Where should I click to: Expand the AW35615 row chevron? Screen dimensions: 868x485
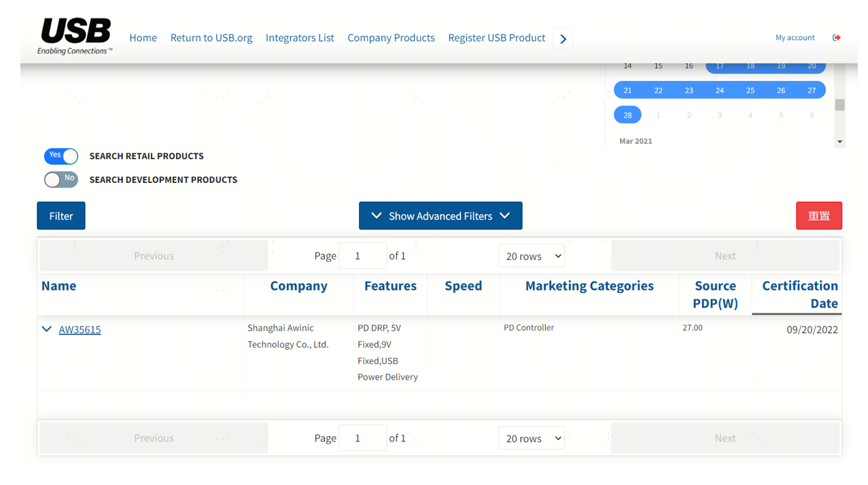(x=46, y=329)
